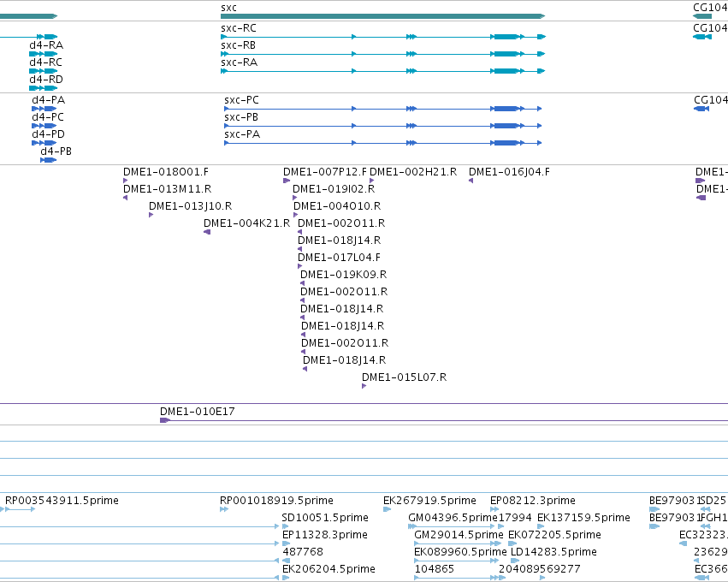The image size is (728, 582).
Task: Open DME1-004K21.R feature details
Action: pyautogui.click(x=246, y=223)
